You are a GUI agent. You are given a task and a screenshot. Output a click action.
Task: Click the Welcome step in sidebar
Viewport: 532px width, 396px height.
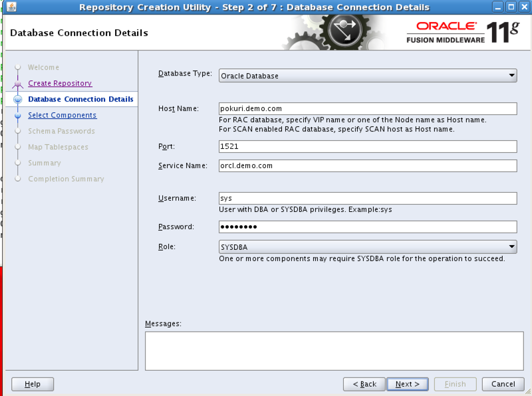(x=43, y=67)
